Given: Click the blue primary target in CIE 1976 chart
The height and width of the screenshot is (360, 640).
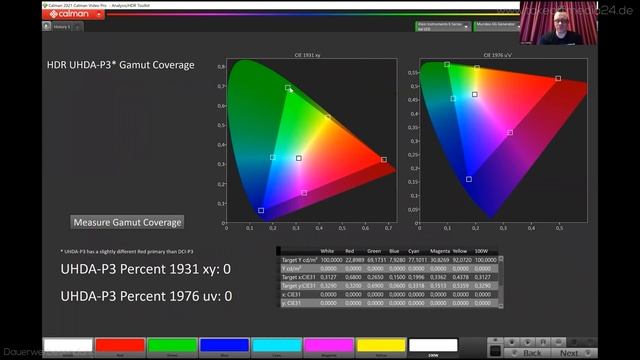Looking at the screenshot, I should (469, 179).
